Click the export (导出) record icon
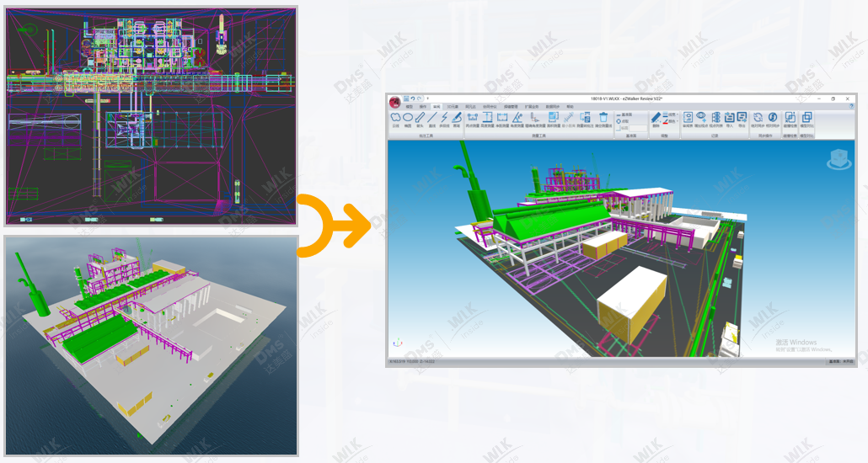The width and height of the screenshot is (868, 463). [x=742, y=120]
